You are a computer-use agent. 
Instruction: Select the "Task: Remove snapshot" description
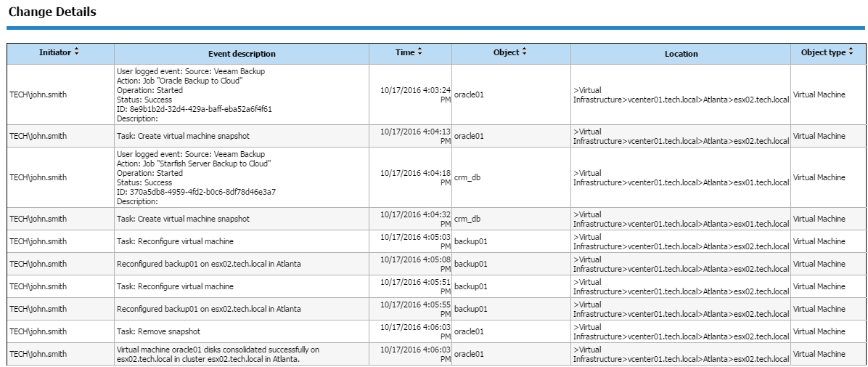[x=158, y=331]
